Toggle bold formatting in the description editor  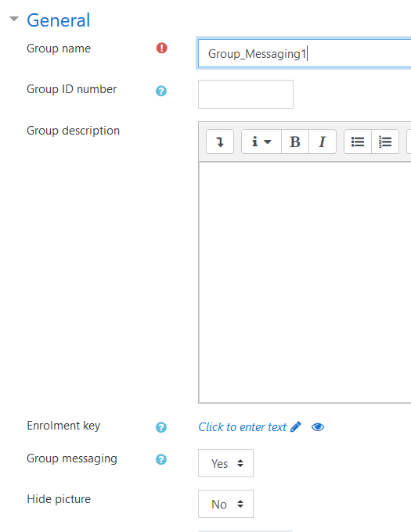tap(295, 142)
